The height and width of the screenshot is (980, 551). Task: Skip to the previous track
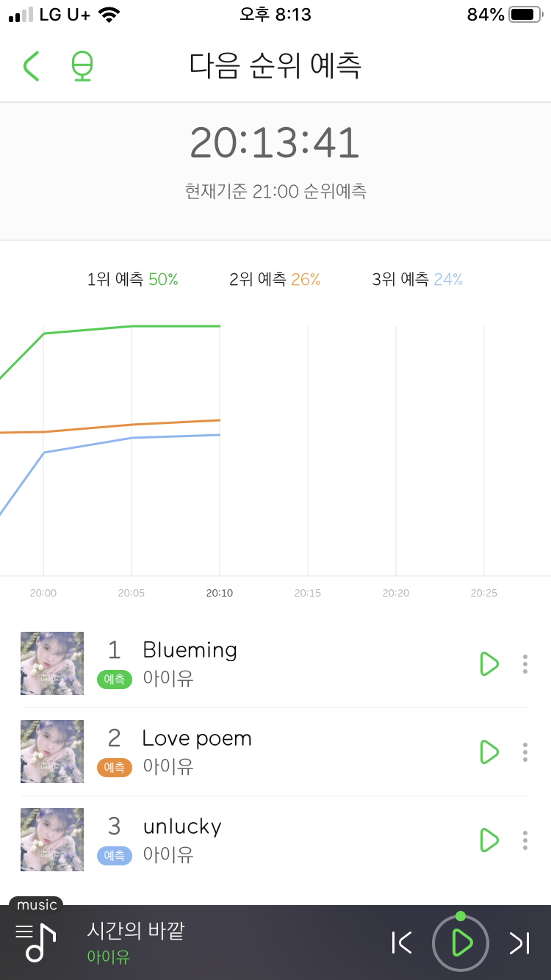[x=402, y=943]
